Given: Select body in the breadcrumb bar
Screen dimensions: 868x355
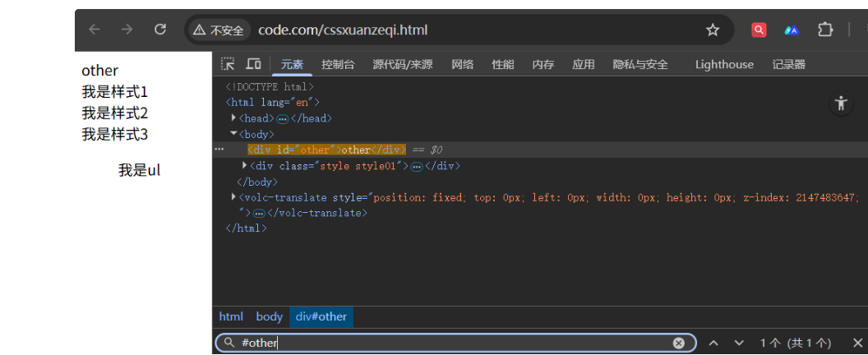Looking at the screenshot, I should 269,316.
